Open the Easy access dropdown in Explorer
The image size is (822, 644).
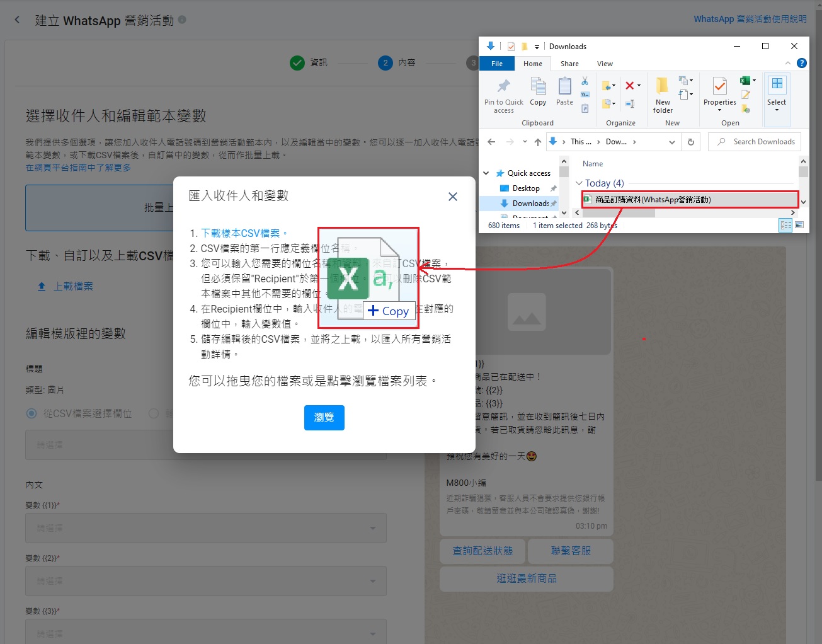685,95
